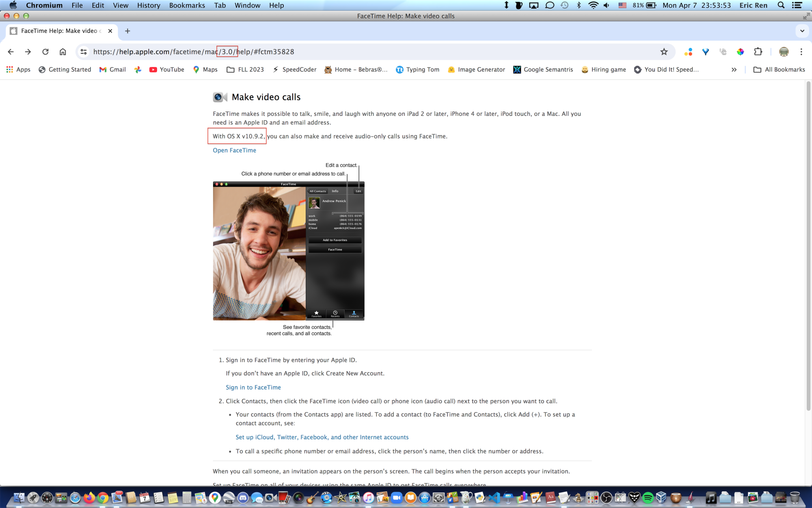Click the Open FaceTime link
Viewport: 812px width, 508px height.
pos(234,150)
